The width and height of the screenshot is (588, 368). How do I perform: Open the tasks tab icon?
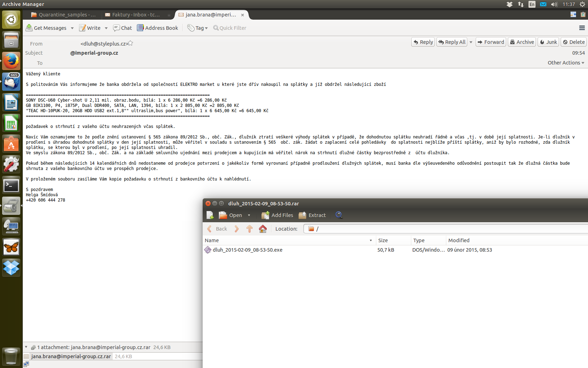point(583,14)
